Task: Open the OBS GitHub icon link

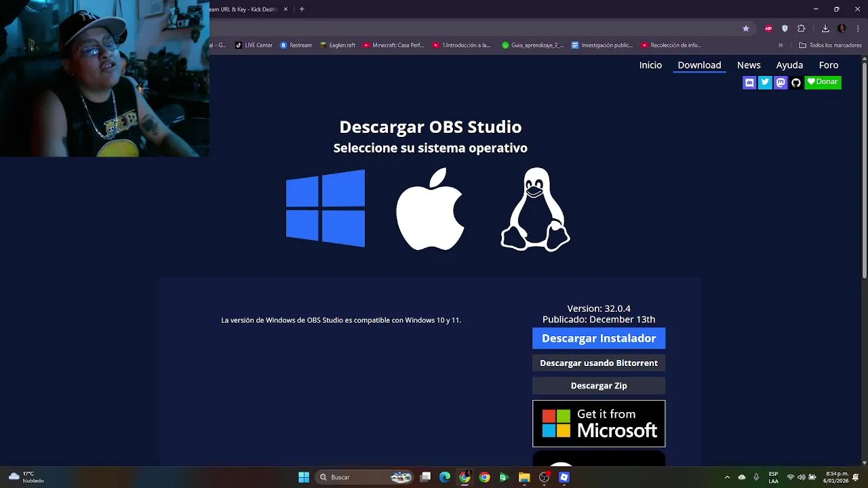Action: click(796, 82)
